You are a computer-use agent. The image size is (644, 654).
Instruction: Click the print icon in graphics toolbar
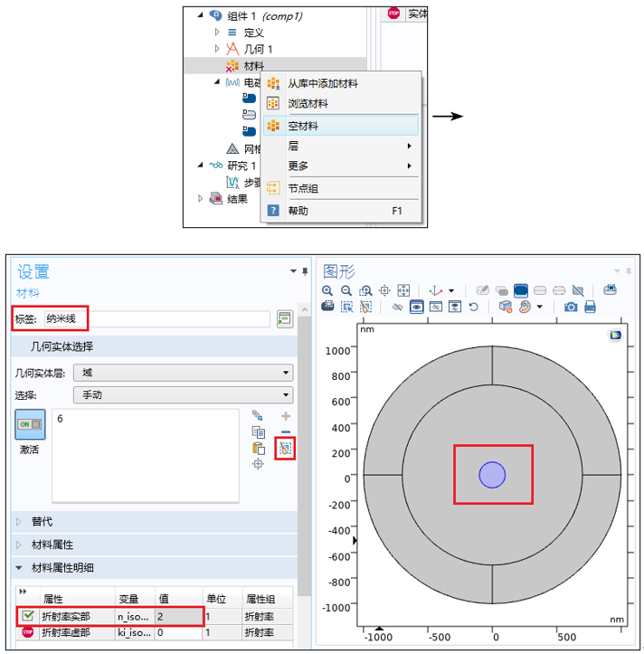(590, 307)
